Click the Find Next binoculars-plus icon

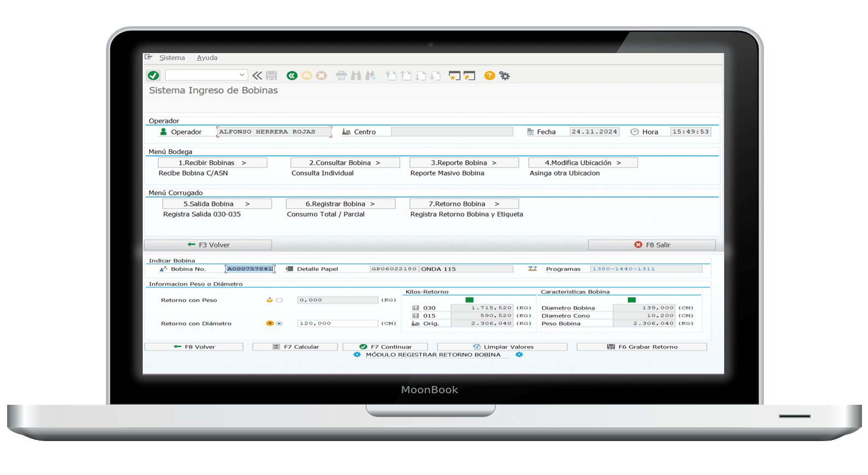[x=371, y=76]
